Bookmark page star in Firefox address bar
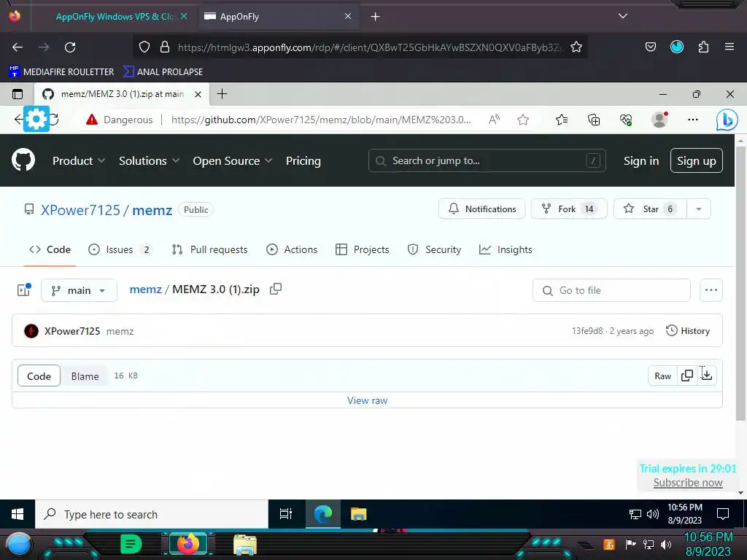Viewport: 747px width, 560px height. click(576, 47)
